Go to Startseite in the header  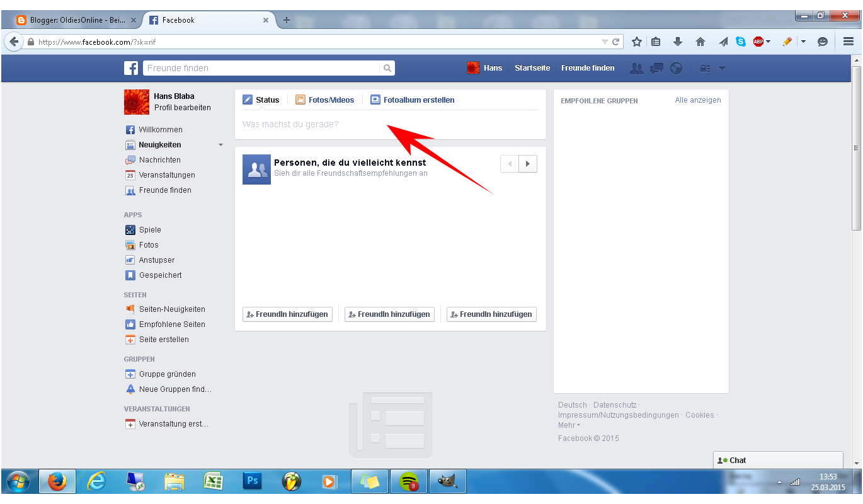[532, 68]
